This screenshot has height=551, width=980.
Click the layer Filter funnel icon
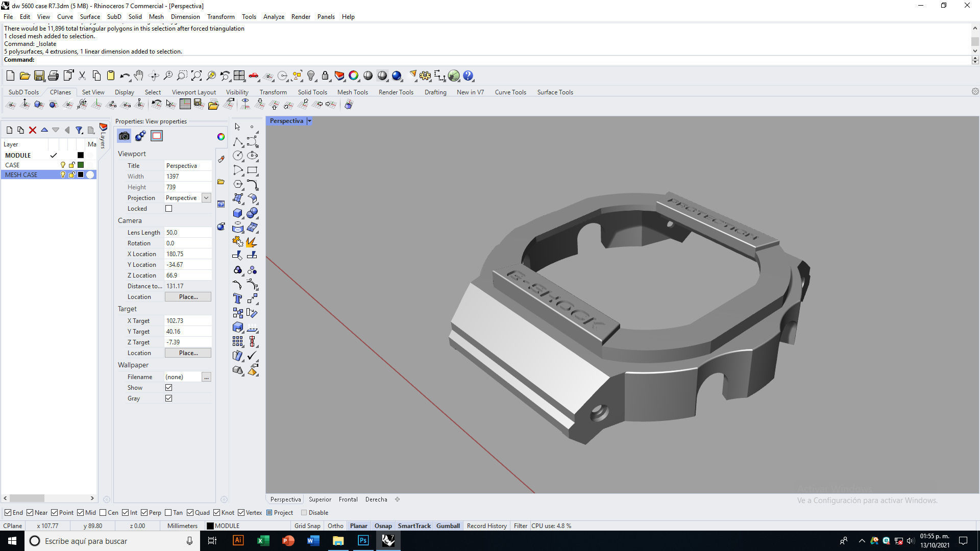[79, 130]
